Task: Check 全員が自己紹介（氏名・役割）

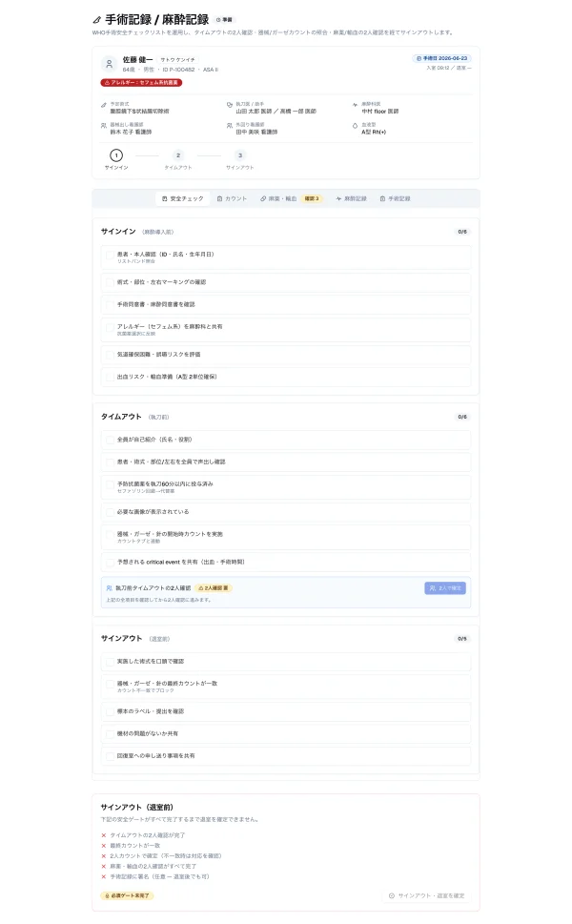Action: [110, 440]
